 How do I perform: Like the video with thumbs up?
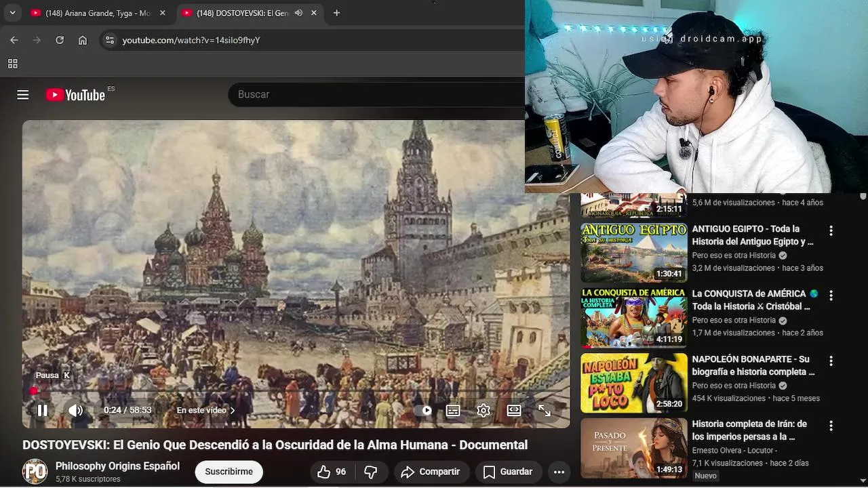332,472
